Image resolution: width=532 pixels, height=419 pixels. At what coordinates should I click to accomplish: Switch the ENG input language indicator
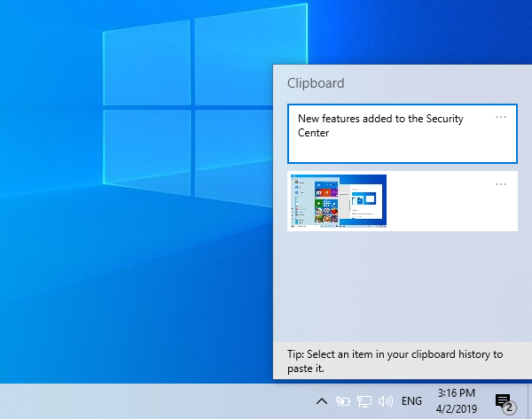coord(411,401)
